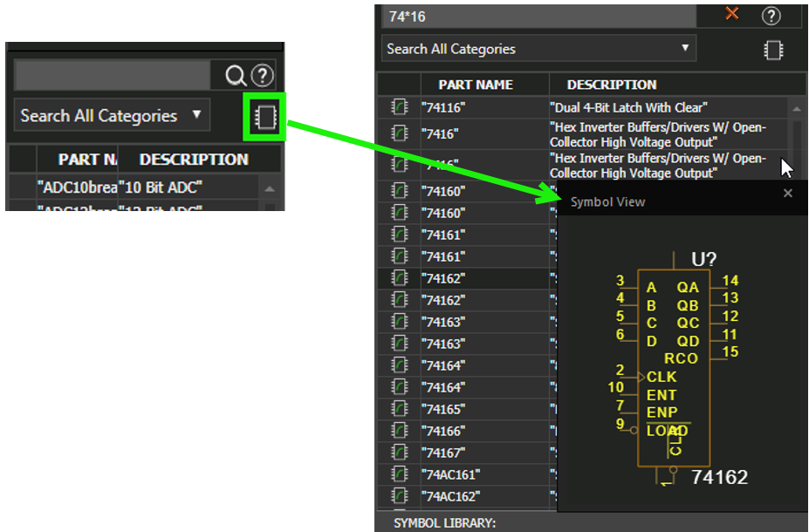809x532 pixels.
Task: Click the ENP pin label in the symbol
Action: [662, 413]
